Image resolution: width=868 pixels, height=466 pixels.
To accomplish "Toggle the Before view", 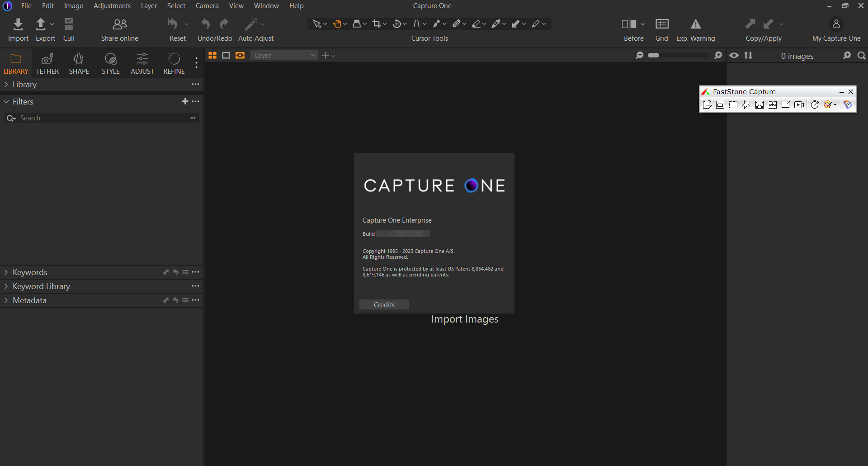I will (x=629, y=24).
